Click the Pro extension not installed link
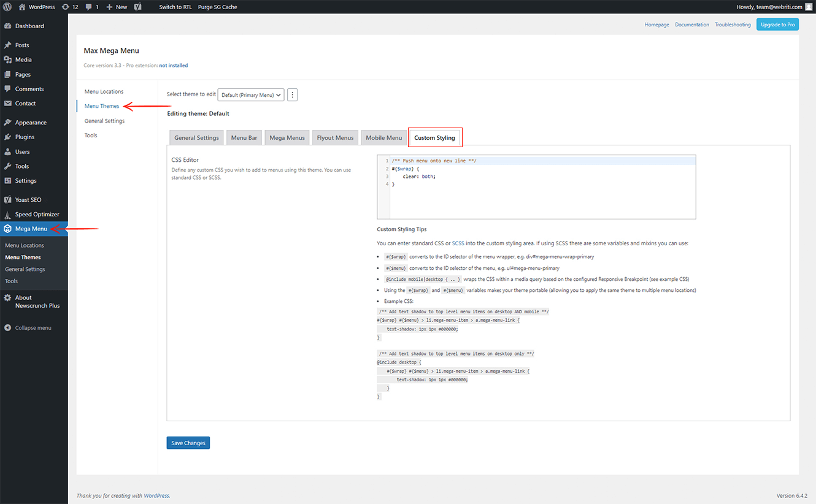The width and height of the screenshot is (816, 504). click(x=174, y=65)
